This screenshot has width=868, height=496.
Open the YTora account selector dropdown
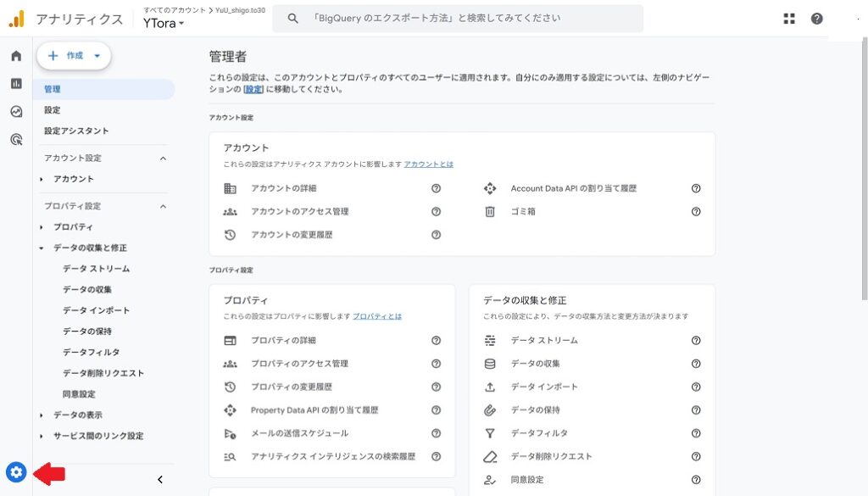[164, 23]
